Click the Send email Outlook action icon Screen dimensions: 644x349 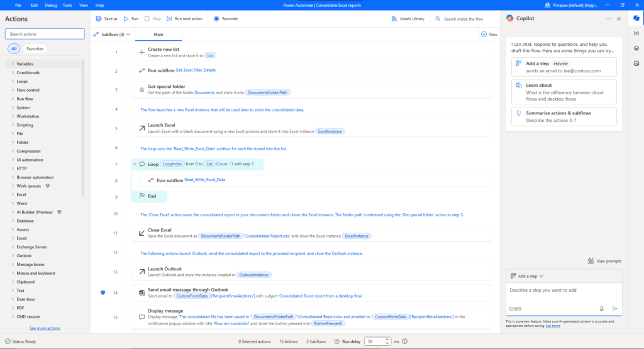click(142, 293)
